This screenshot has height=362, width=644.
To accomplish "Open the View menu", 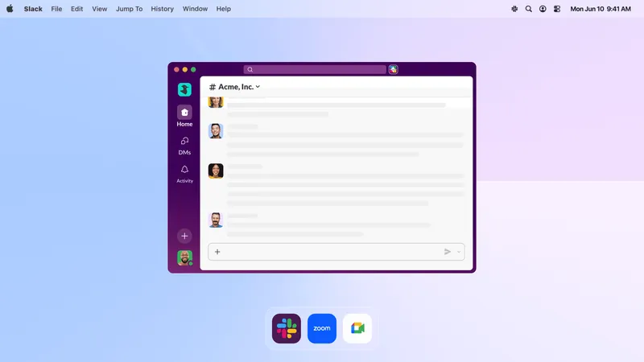I will pyautogui.click(x=99, y=9).
